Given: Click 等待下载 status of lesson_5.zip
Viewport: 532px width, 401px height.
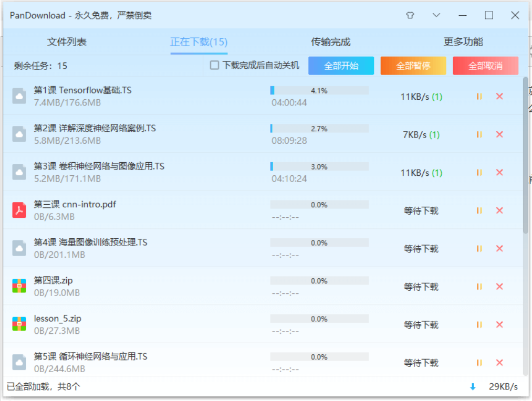Looking at the screenshot, I should tap(421, 325).
